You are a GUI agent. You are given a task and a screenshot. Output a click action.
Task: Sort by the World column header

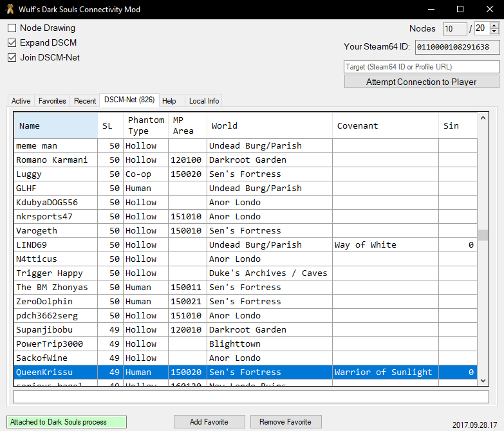(269, 125)
